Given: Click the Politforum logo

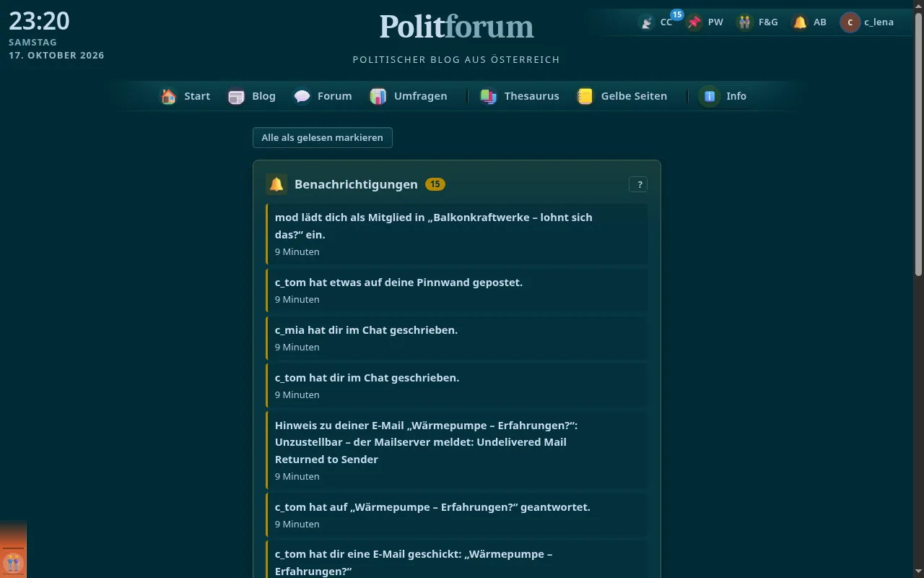Looking at the screenshot, I should (456, 27).
